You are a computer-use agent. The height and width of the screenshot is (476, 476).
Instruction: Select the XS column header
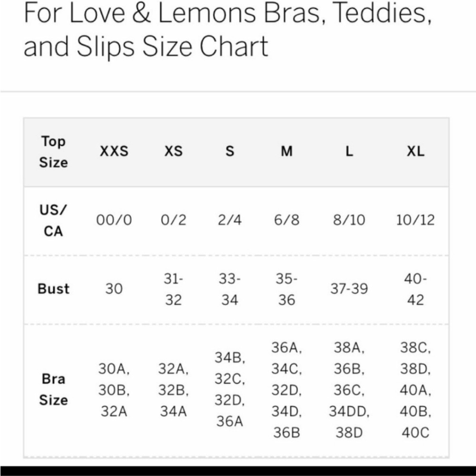click(x=173, y=151)
